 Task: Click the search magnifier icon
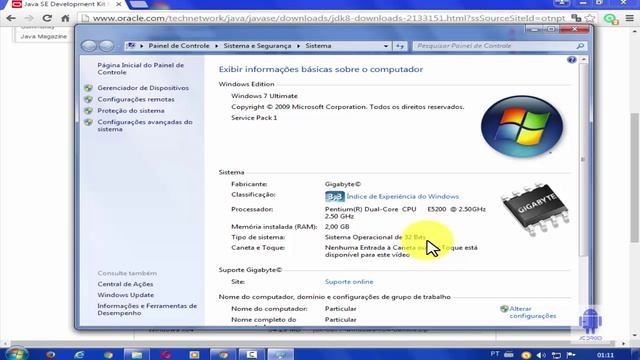point(580,46)
